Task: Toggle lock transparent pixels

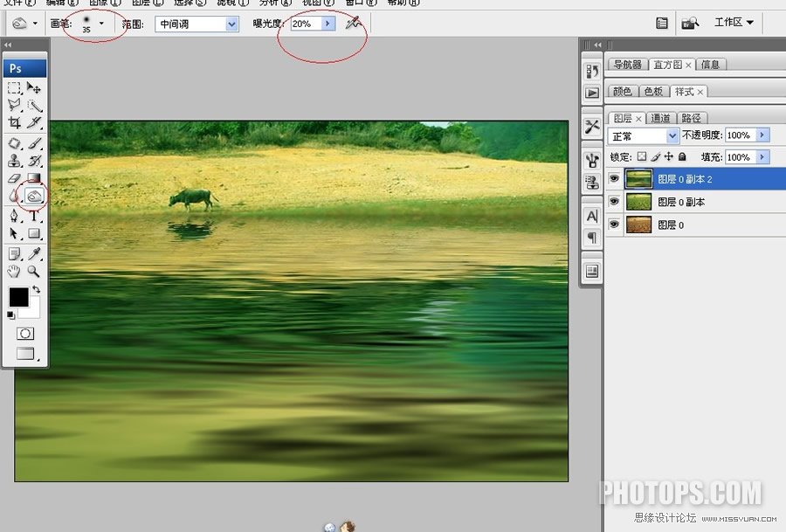Action: pyautogui.click(x=642, y=156)
